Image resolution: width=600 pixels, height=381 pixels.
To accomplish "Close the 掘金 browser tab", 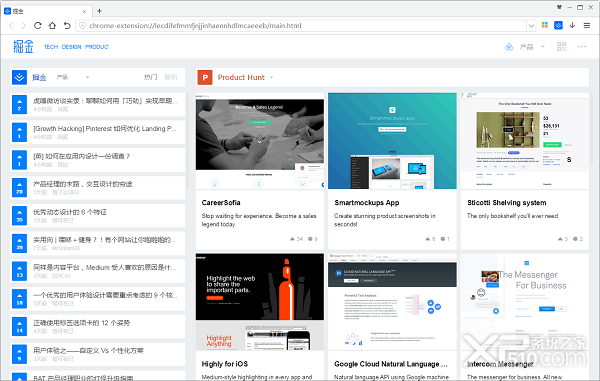I will click(x=84, y=11).
